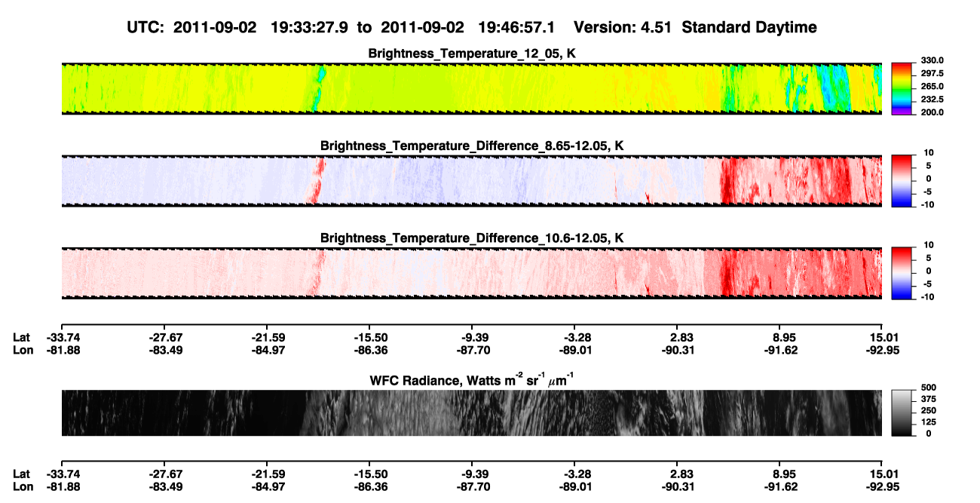This screenshot has height=503, width=980.
Task: Click latitude "-27.67" on the upper axis
Action: 164,338
